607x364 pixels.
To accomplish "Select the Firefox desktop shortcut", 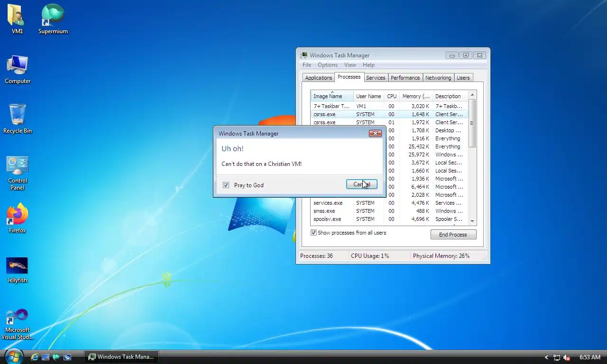I will (18, 218).
